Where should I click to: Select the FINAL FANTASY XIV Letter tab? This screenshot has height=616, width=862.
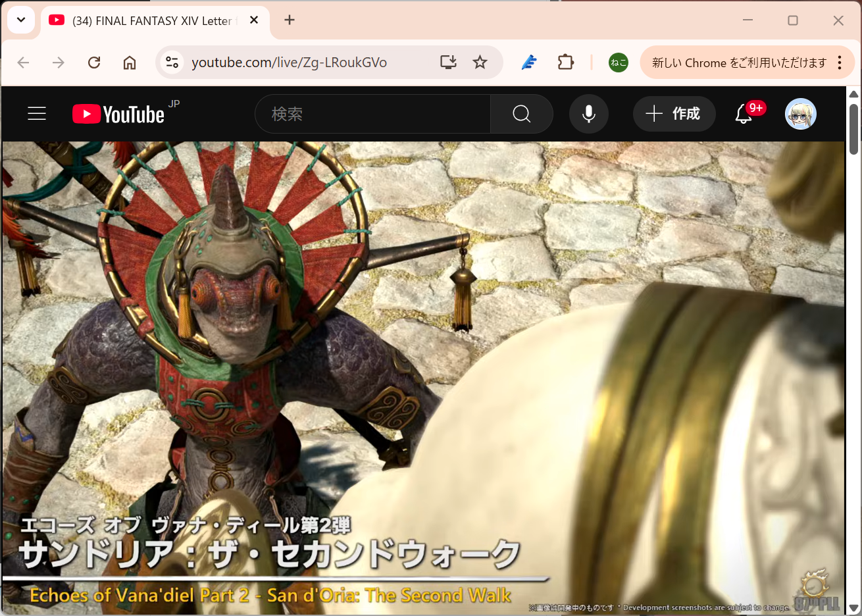point(155,21)
